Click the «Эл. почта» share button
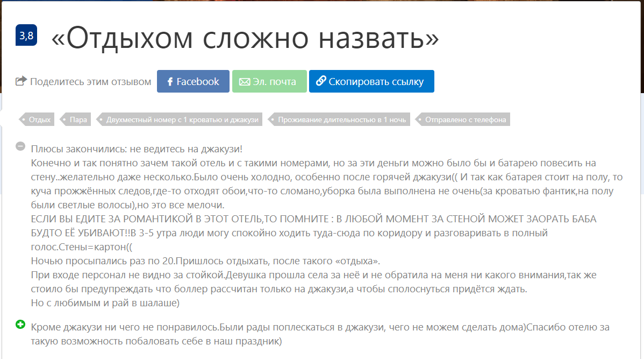The image size is (644, 359). point(269,81)
